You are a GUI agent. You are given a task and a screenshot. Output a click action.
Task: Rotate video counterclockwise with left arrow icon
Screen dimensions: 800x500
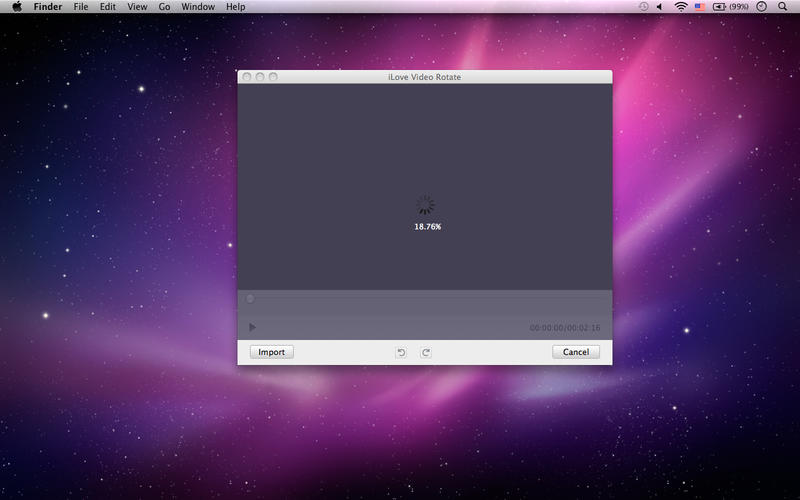pos(401,353)
